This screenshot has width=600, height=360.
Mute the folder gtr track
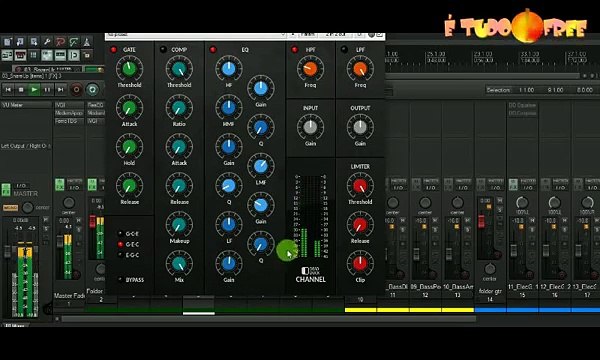499,200
